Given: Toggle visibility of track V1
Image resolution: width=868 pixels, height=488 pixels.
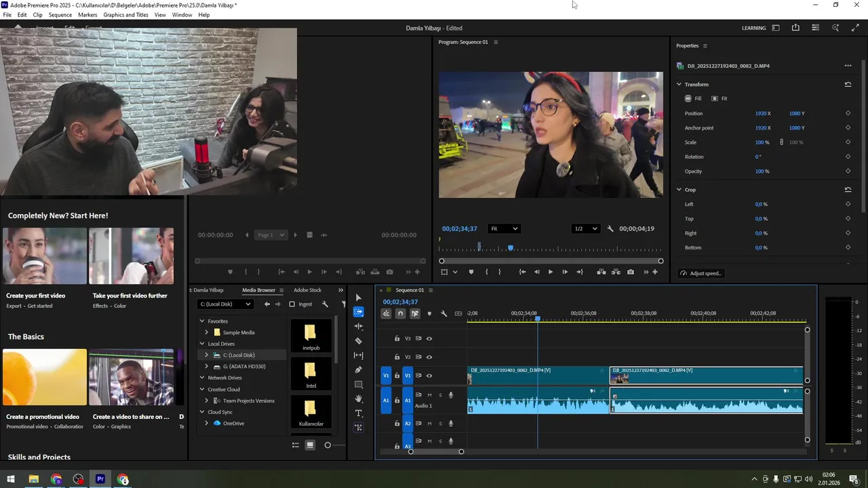Looking at the screenshot, I should point(429,375).
